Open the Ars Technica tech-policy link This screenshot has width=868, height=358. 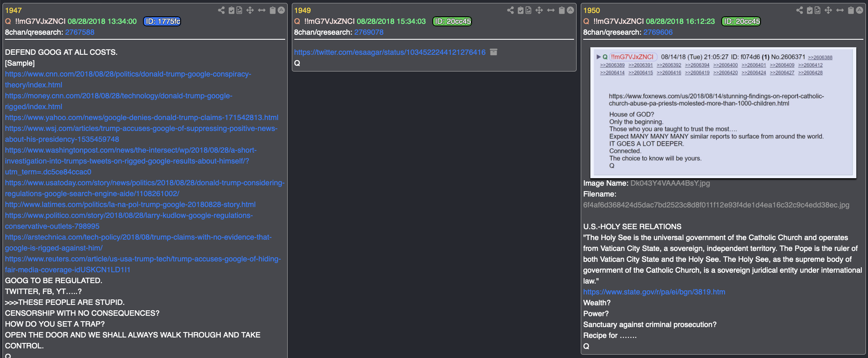click(138, 243)
